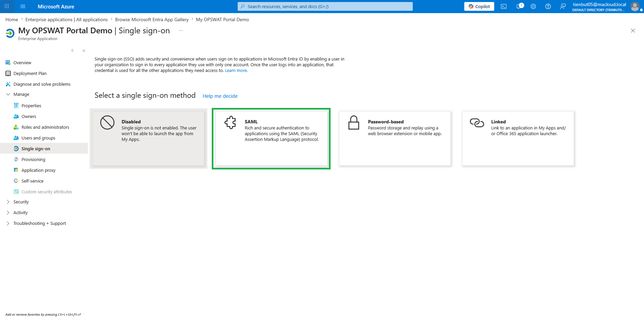Expand the Troubleshooting + Support chevron

point(8,224)
